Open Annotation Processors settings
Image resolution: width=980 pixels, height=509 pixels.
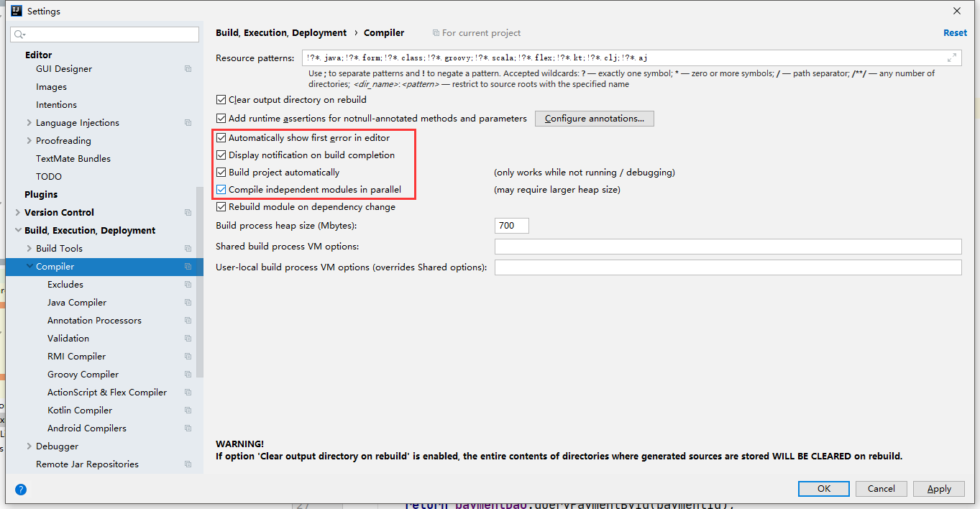tap(94, 321)
